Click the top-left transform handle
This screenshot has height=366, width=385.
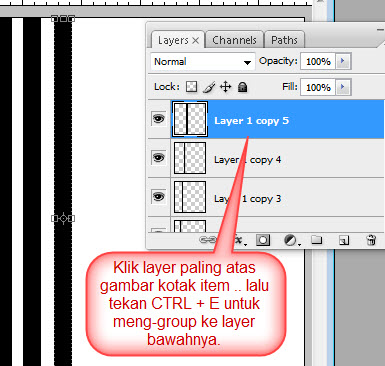click(55, 19)
